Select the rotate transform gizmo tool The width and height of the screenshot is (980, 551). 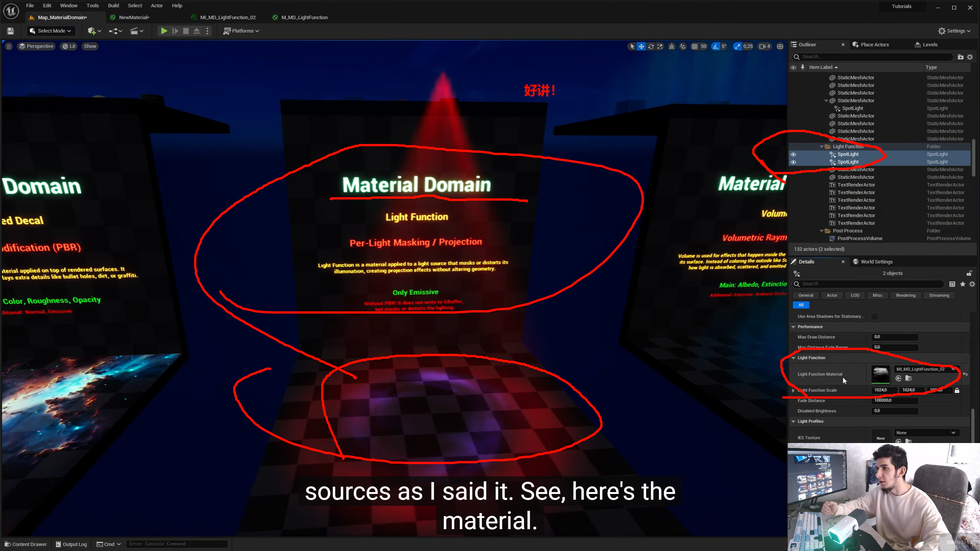[x=651, y=46]
